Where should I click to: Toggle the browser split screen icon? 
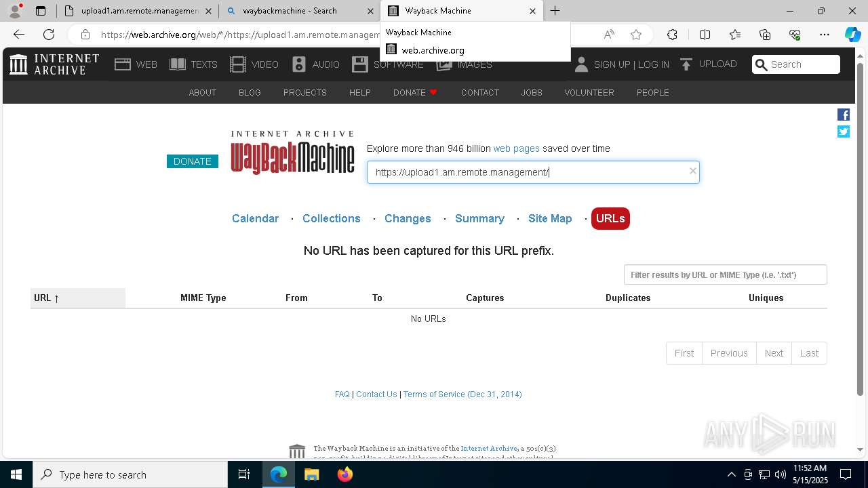tap(705, 35)
